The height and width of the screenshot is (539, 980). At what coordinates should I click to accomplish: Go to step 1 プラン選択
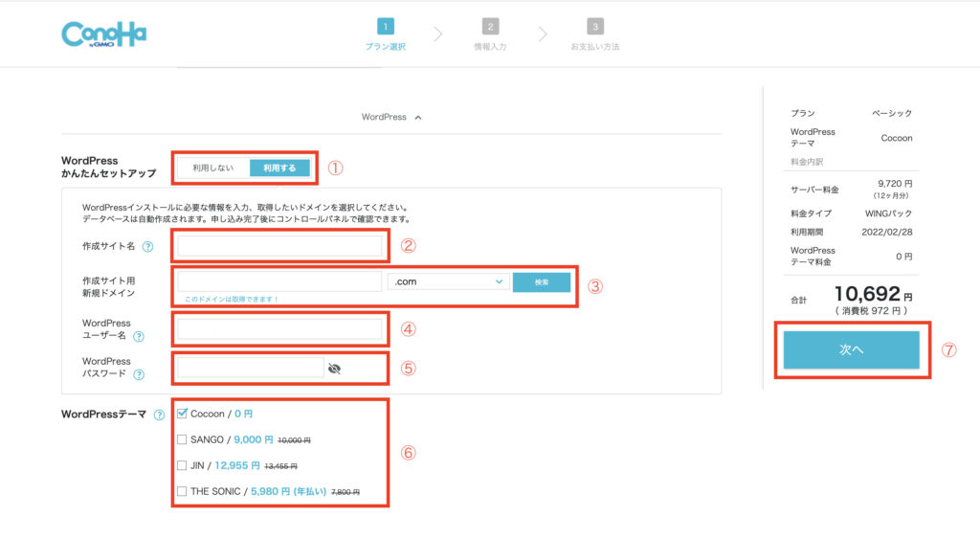(x=386, y=35)
